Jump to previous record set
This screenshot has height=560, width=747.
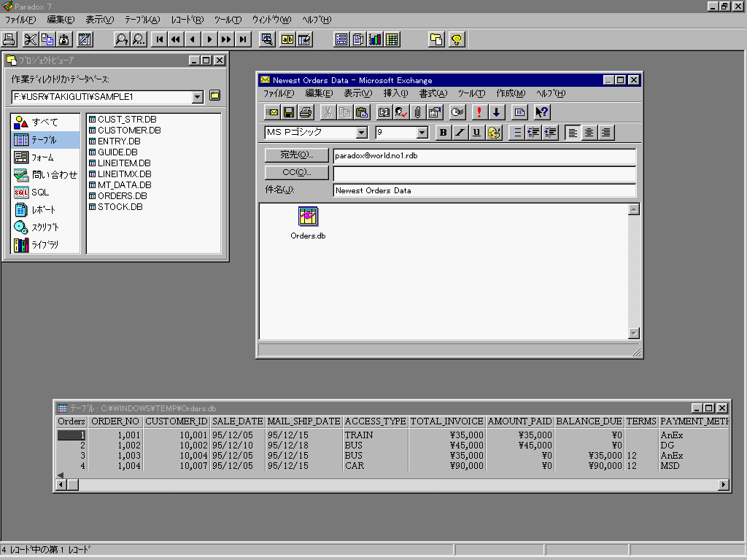coord(177,39)
